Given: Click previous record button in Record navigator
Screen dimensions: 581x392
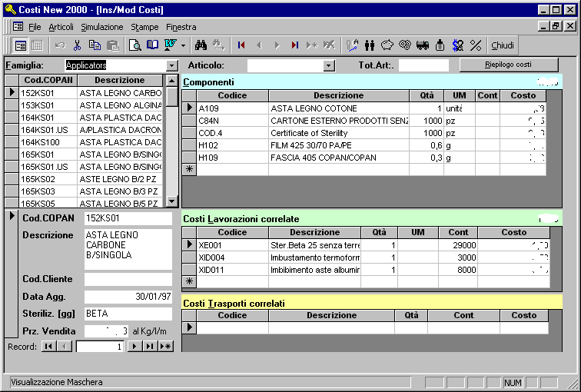Looking at the screenshot, I should click(65, 347).
